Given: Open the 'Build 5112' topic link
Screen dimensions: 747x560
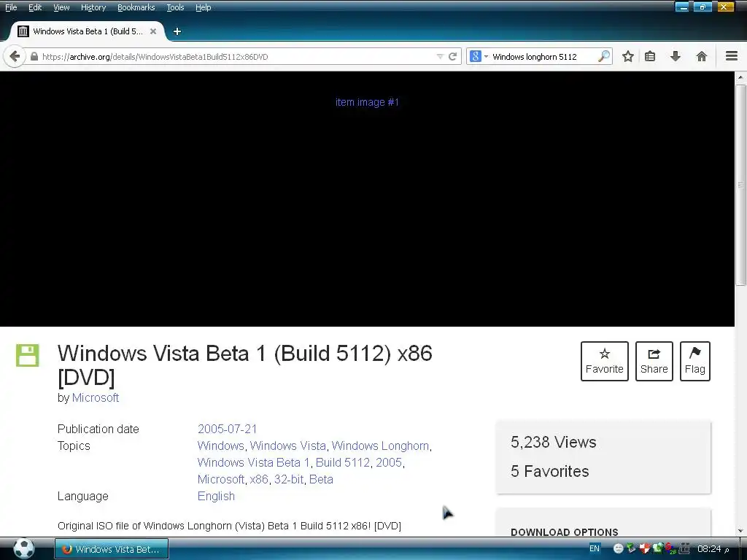Looking at the screenshot, I should 343,462.
